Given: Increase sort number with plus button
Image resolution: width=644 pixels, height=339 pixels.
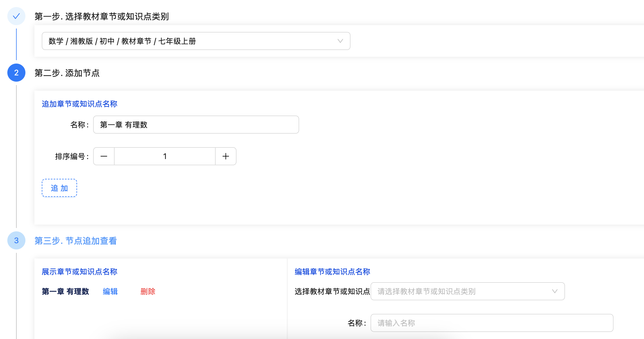Looking at the screenshot, I should [x=225, y=156].
